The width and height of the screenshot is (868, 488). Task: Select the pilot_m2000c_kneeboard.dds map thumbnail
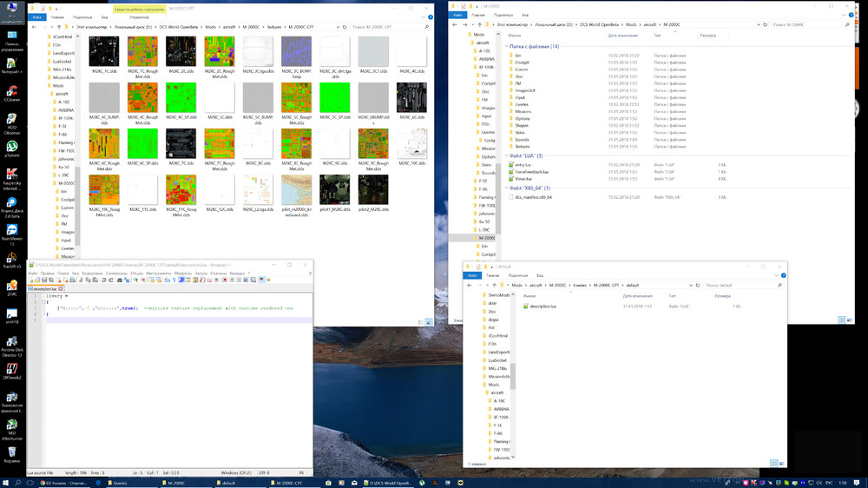click(296, 190)
